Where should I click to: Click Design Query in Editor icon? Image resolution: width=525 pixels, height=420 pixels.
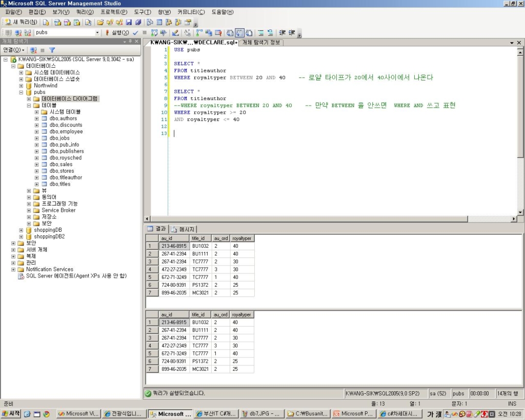(175, 32)
